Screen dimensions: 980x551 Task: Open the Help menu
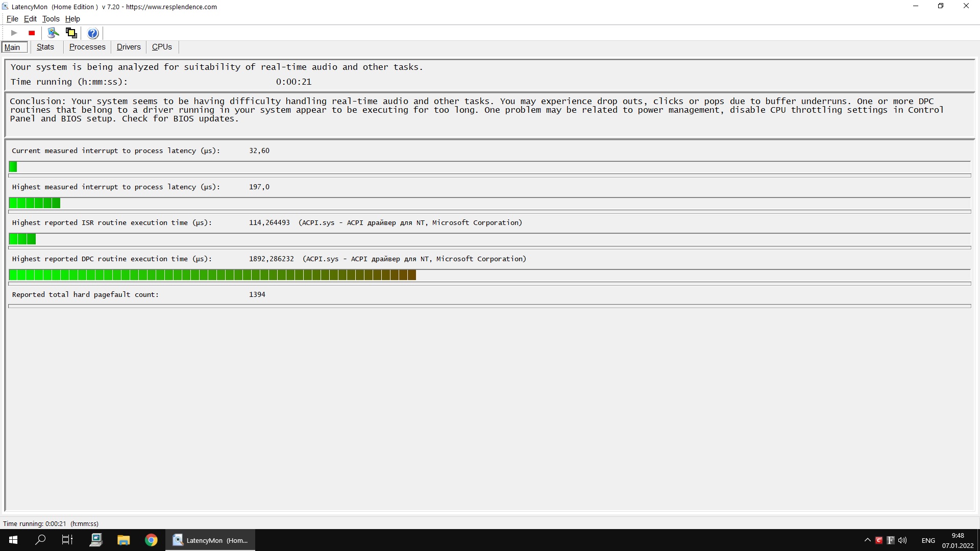[x=72, y=19]
